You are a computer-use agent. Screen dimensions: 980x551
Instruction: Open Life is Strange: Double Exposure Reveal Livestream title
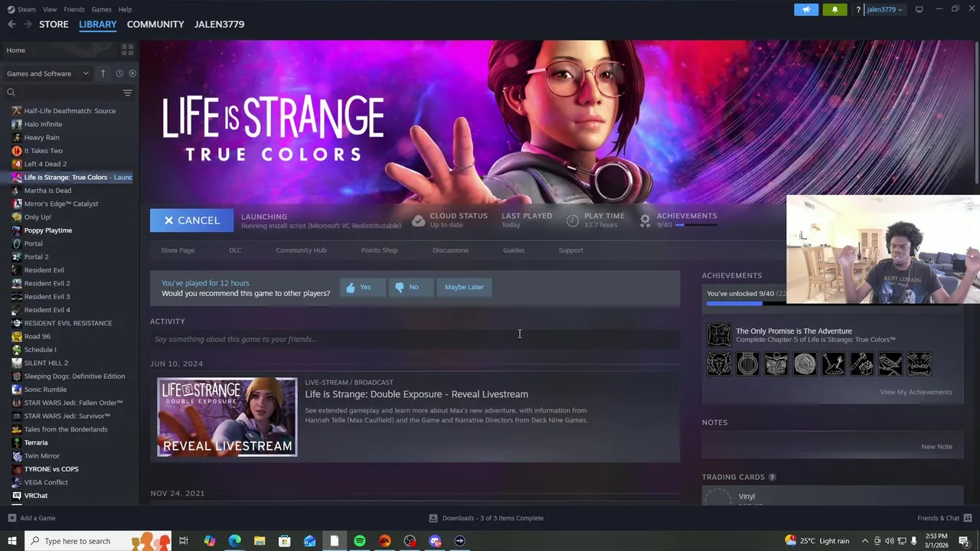pos(416,394)
